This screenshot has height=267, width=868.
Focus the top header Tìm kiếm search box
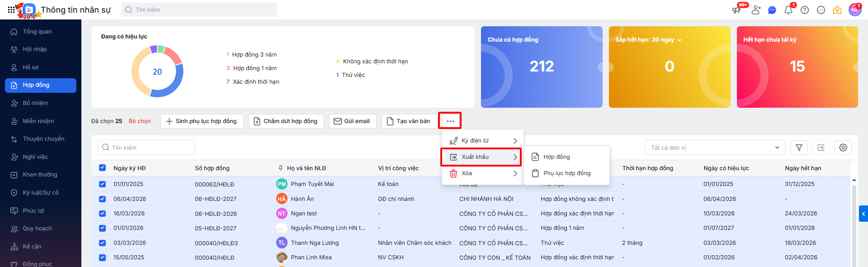click(199, 10)
